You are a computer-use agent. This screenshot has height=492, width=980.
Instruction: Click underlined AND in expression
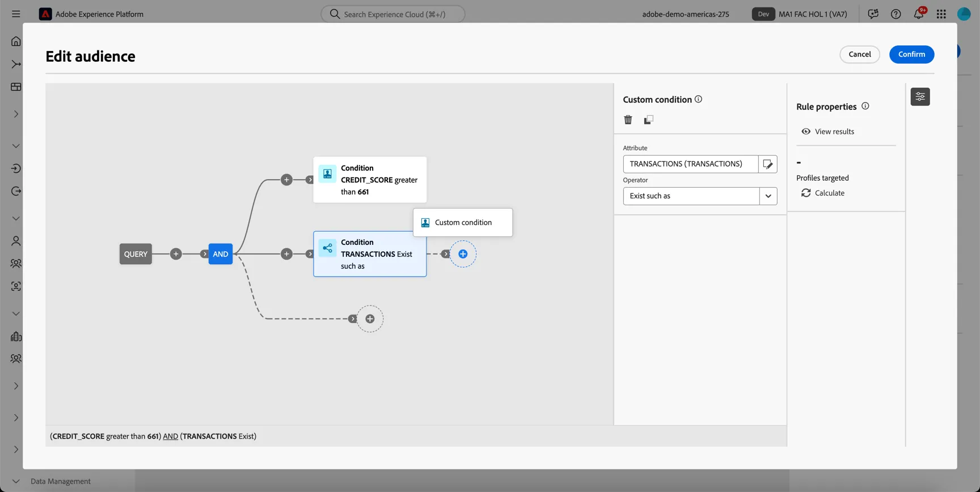170,436
